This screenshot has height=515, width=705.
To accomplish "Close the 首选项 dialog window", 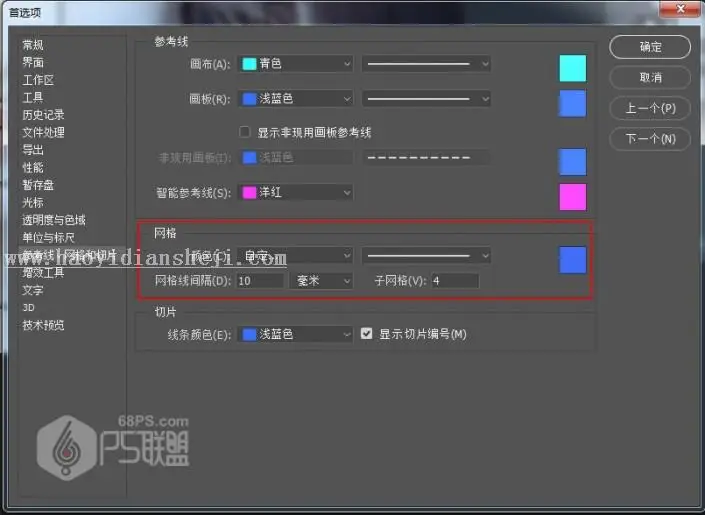I will (x=680, y=9).
